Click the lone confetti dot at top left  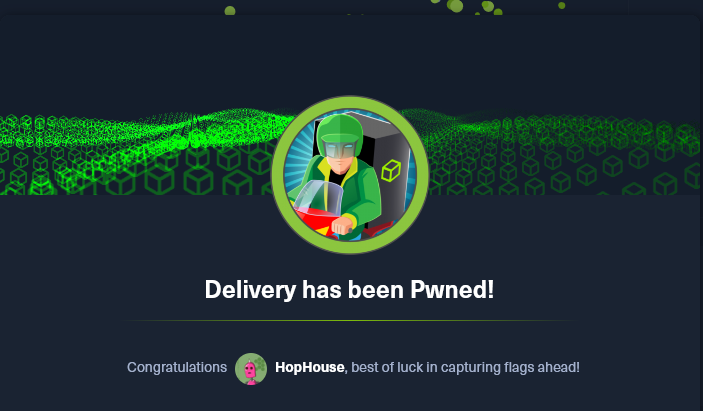pos(230,11)
